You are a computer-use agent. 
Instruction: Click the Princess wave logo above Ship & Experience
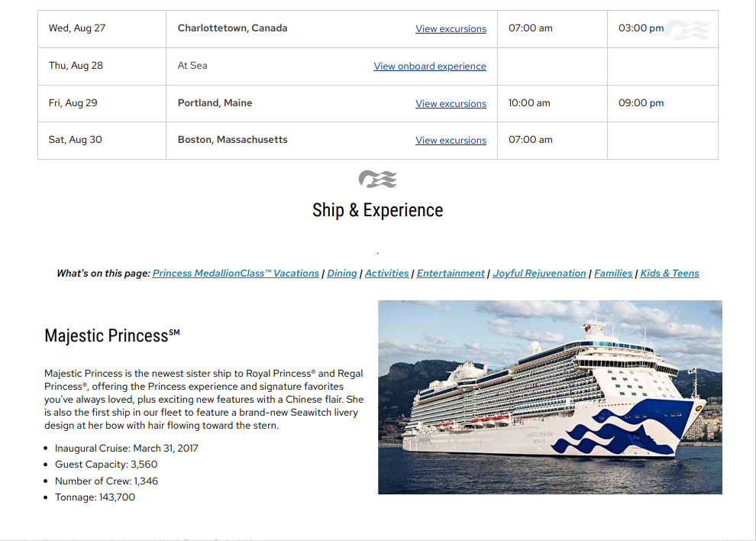(x=377, y=180)
